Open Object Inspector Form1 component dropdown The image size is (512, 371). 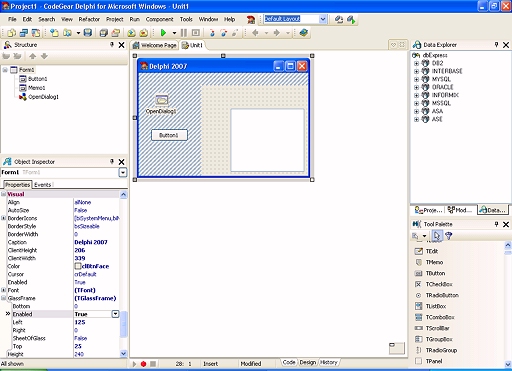click(x=123, y=172)
